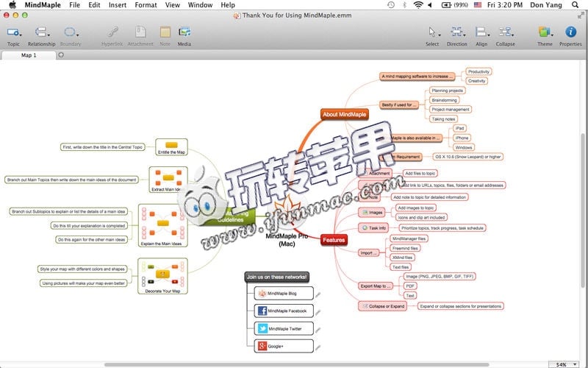Open the Boundary dropdown arrow
588x368 pixels.
point(78,35)
